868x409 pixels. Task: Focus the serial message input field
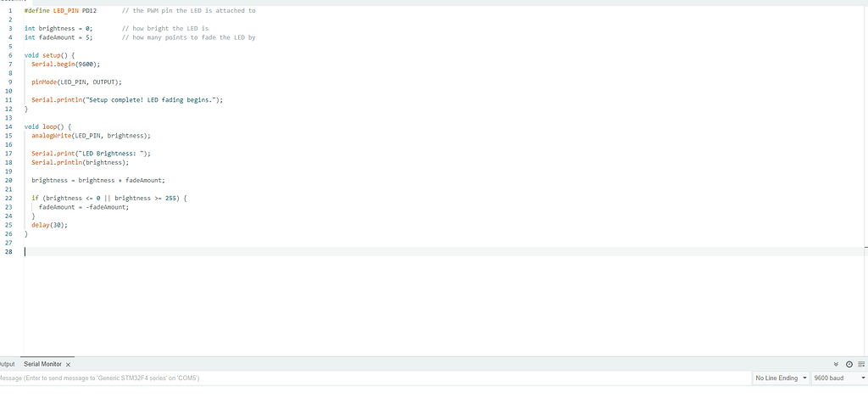pyautogui.click(x=375, y=378)
